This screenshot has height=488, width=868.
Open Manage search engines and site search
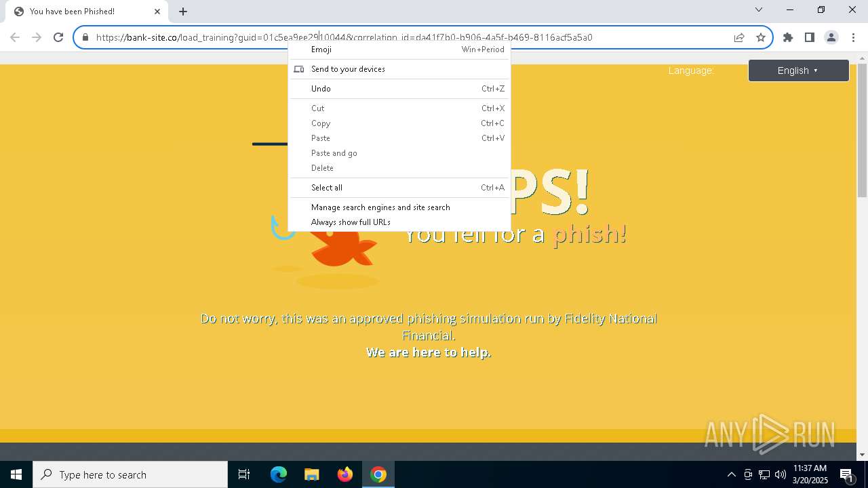pos(399,207)
